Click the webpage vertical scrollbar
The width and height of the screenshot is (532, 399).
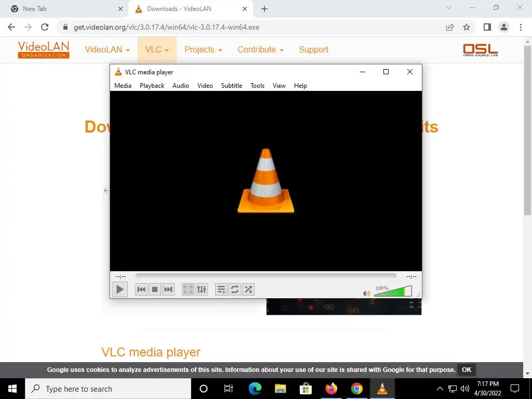click(x=527, y=130)
